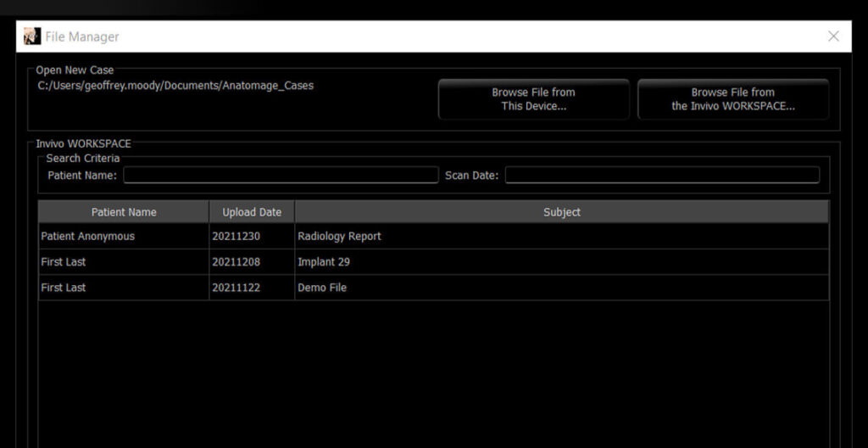Click the 20211208 upload date cell
Viewport: 868px width, 448px height.
[236, 262]
